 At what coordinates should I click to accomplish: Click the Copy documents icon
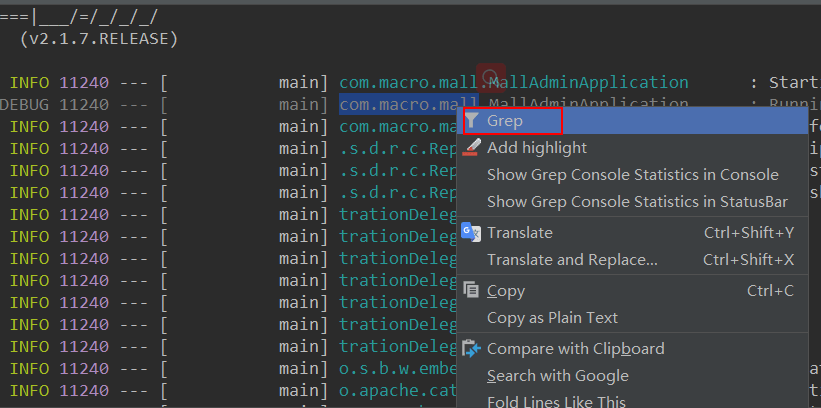pos(471,290)
